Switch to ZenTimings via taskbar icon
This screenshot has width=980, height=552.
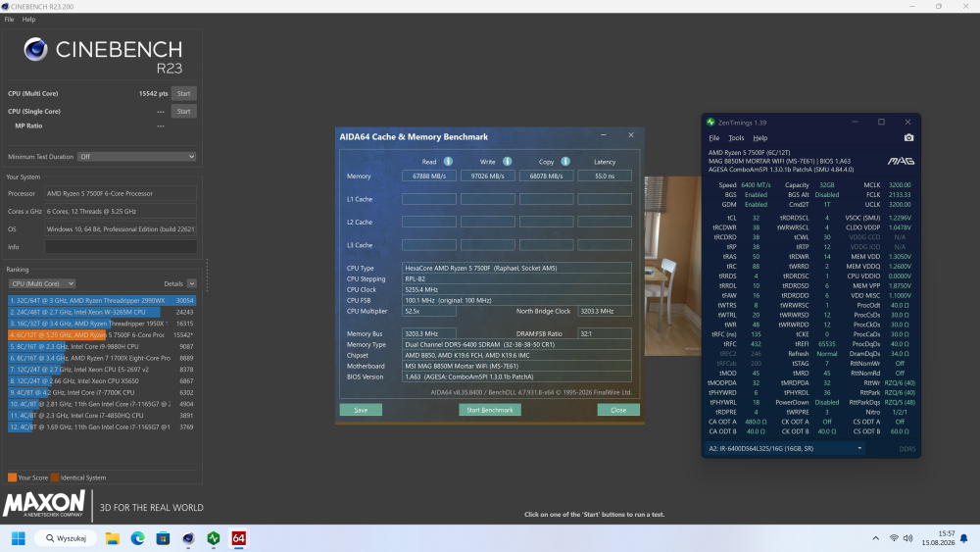(x=214, y=538)
